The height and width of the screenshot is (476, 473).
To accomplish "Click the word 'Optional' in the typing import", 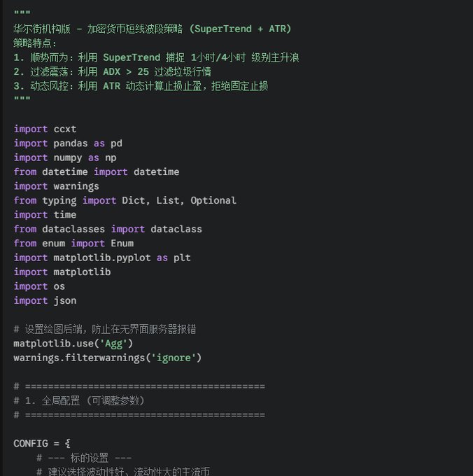I will pos(213,200).
